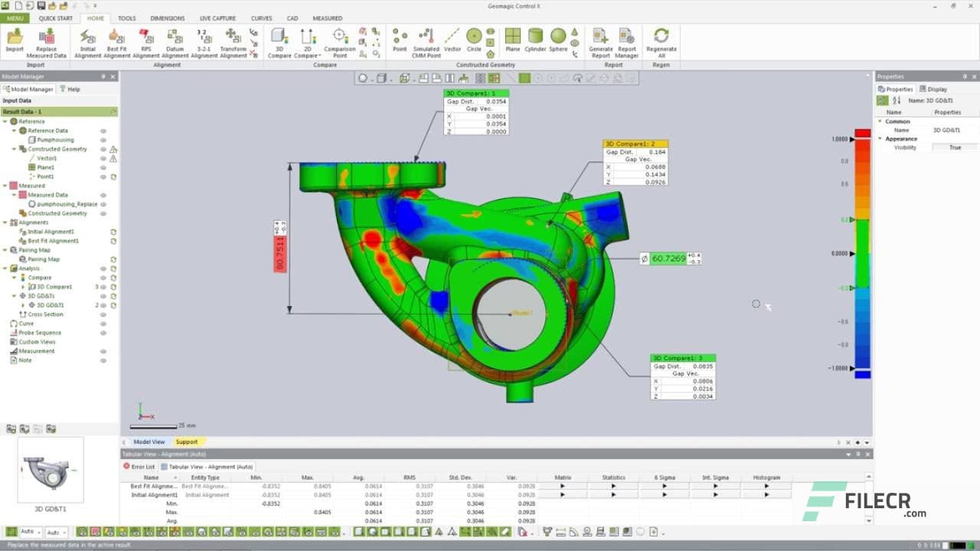980x551 pixels.
Task: Create a Cylinder with Constructed Geometry
Action: [x=535, y=40]
